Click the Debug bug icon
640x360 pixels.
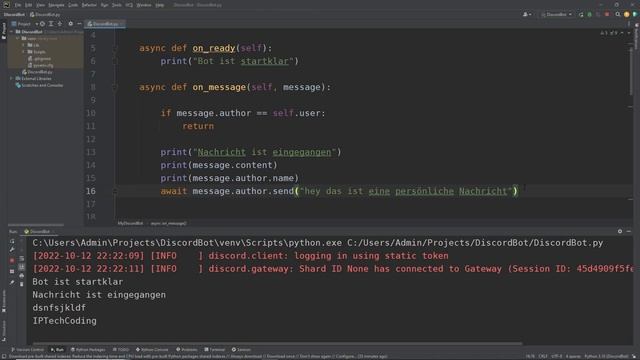pos(589,15)
